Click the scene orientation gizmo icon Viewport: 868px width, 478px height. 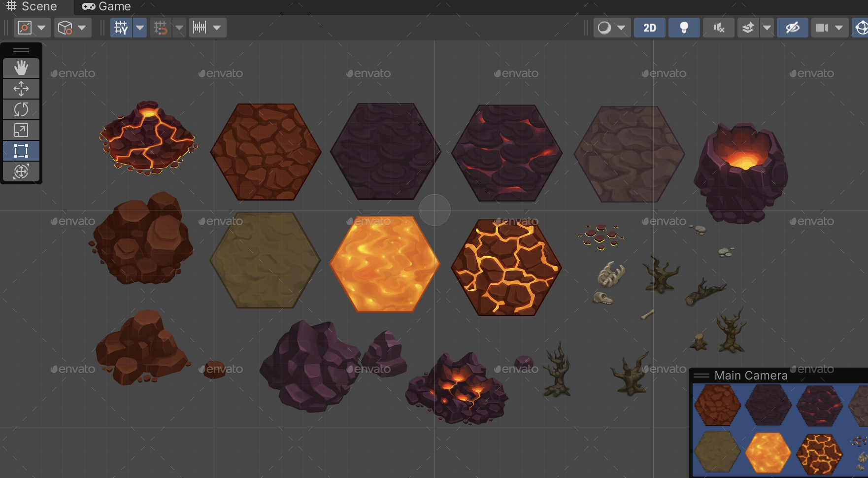coord(861,28)
